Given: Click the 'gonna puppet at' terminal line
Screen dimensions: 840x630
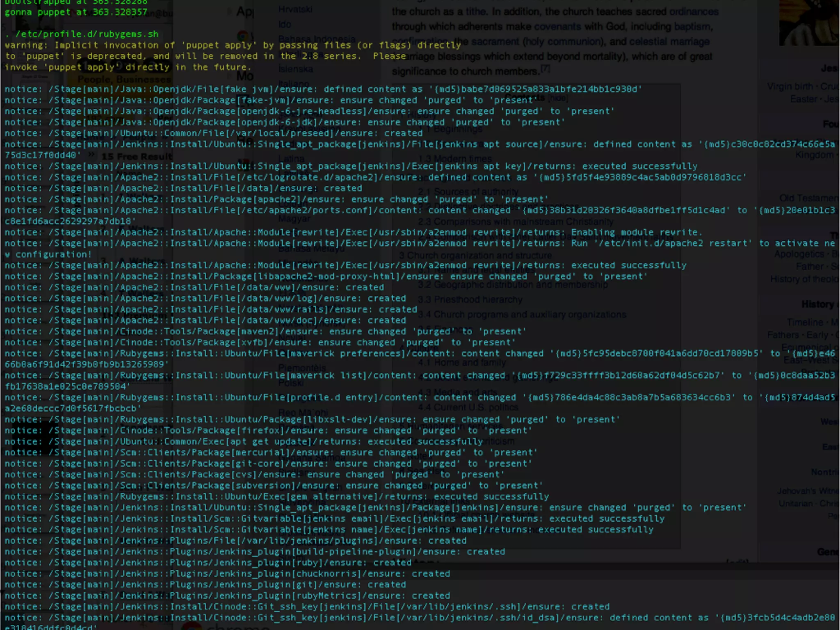Looking at the screenshot, I should 76,12.
